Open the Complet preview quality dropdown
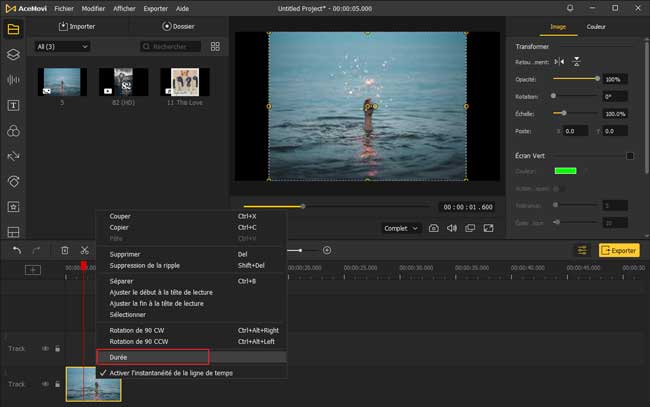This screenshot has height=407, width=650. pyautogui.click(x=400, y=228)
